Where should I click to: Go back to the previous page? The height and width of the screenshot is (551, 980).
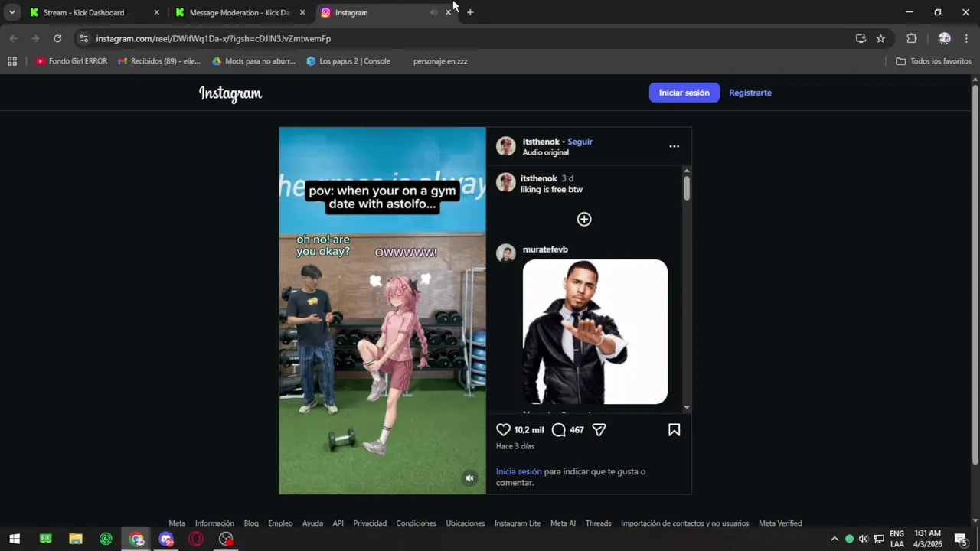coord(14,38)
